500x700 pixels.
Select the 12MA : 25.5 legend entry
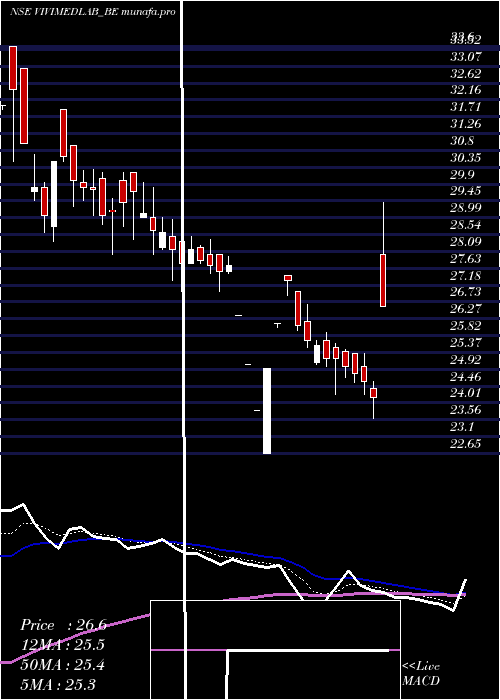[63, 645]
